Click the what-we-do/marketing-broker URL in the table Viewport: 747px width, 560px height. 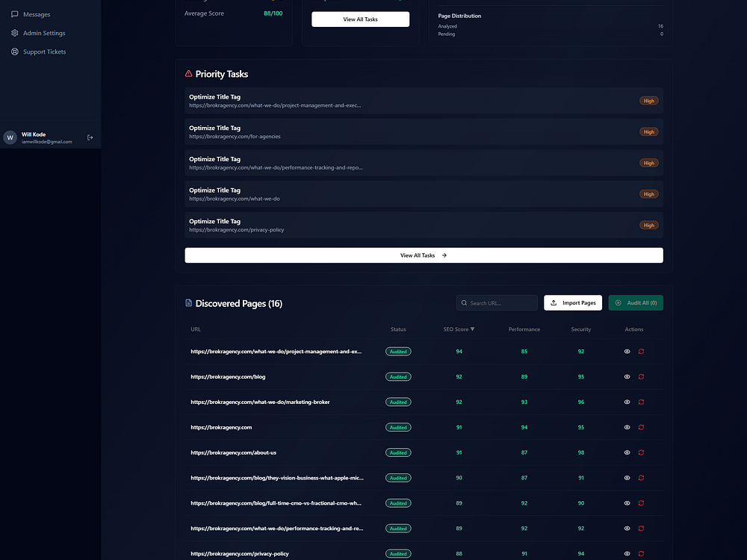pos(260,402)
